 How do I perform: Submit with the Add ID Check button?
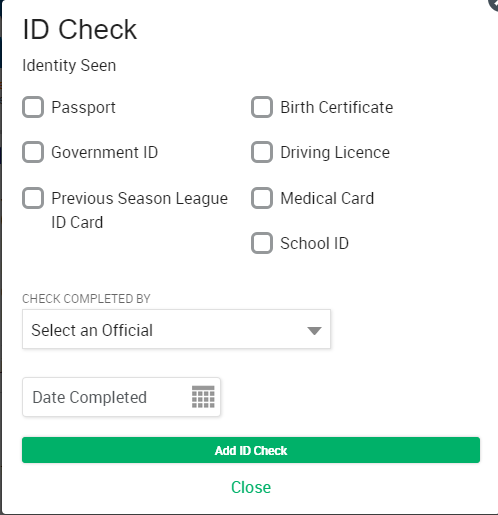[251, 450]
